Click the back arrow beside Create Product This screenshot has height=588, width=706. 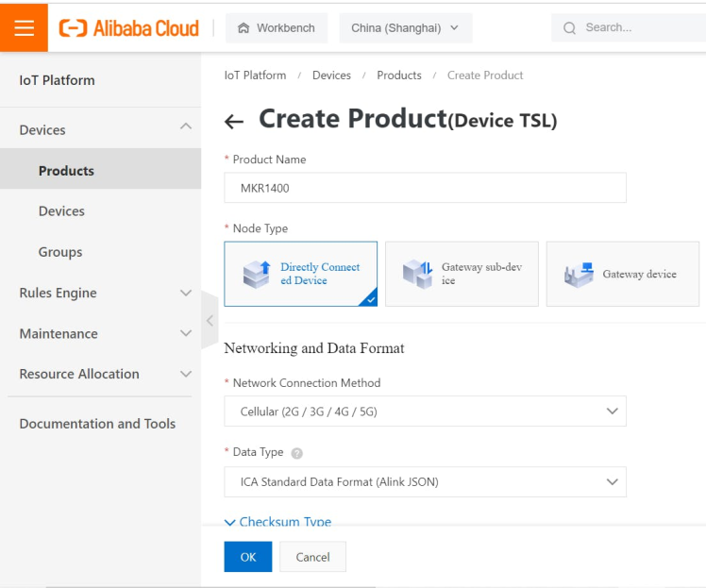click(x=234, y=122)
